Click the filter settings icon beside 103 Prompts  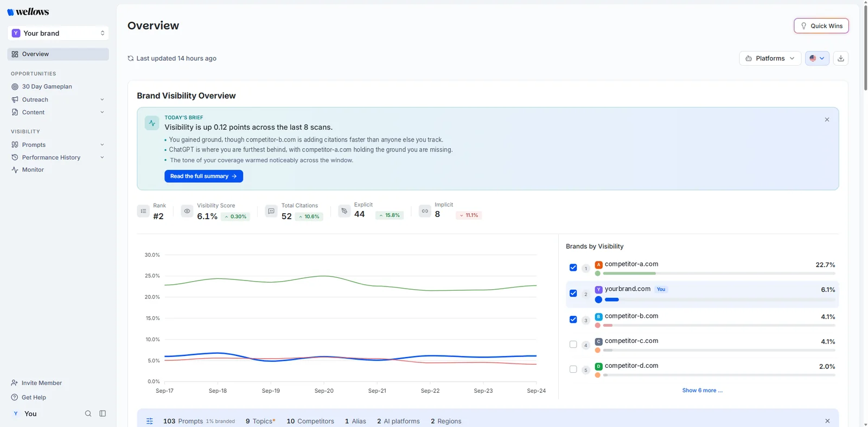click(150, 421)
